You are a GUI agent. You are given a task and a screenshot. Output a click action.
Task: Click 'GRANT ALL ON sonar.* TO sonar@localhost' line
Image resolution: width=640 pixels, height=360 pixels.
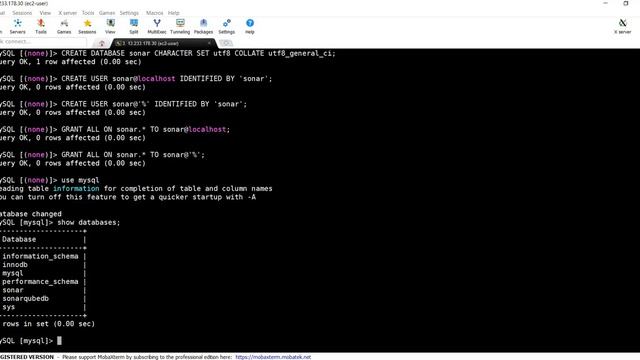(115, 129)
